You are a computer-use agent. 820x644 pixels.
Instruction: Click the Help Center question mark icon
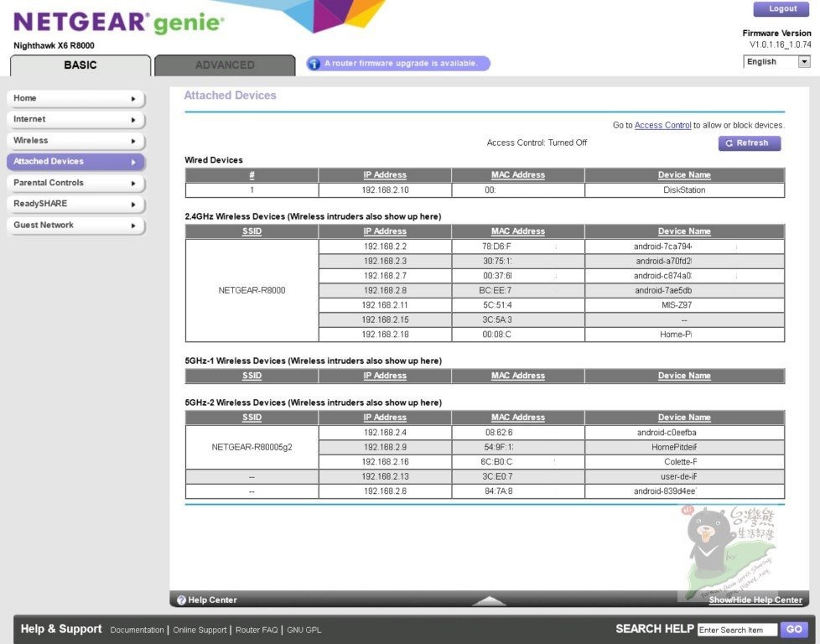coord(181,600)
